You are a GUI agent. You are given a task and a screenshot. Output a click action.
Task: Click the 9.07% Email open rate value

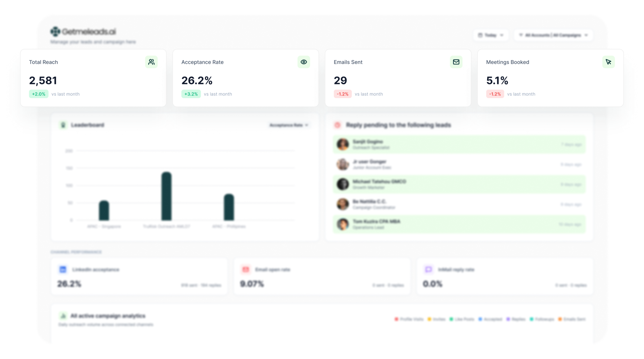[x=252, y=284]
